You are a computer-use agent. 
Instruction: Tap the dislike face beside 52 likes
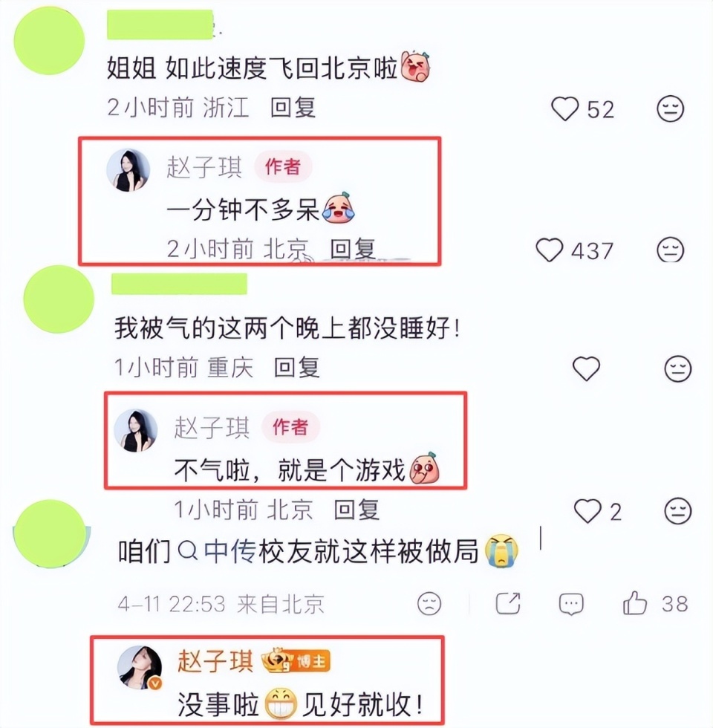tap(670, 108)
